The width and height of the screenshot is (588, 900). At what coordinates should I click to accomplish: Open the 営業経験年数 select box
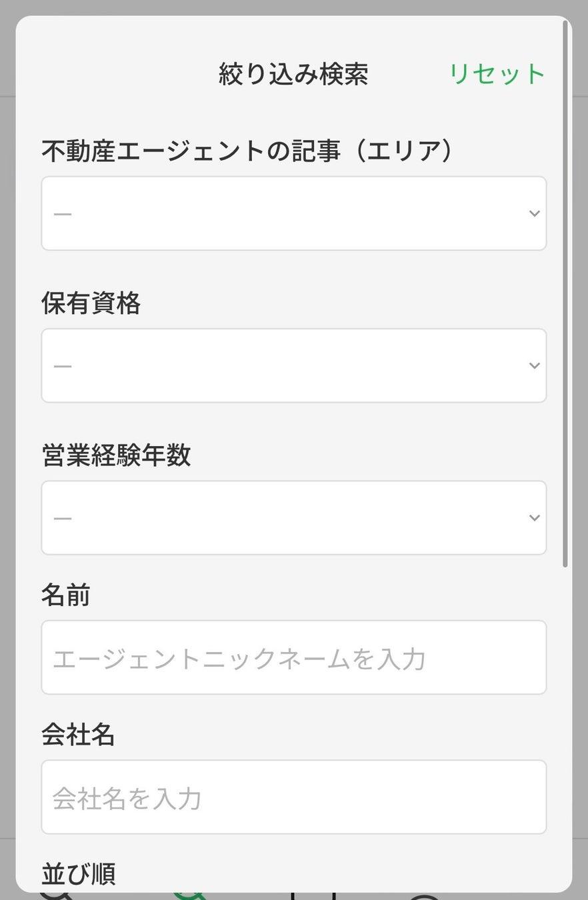pos(293,517)
